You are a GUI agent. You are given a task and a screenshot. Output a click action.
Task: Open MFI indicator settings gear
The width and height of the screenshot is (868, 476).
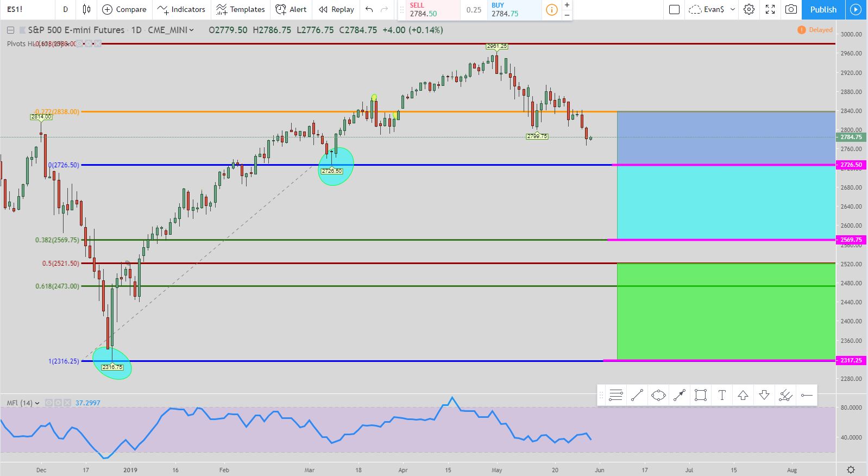[x=58, y=403]
